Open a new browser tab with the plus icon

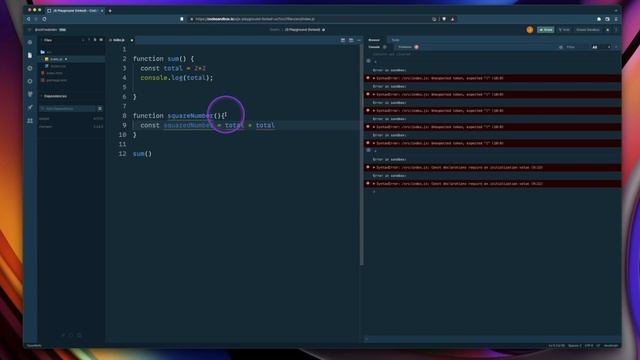click(x=110, y=11)
